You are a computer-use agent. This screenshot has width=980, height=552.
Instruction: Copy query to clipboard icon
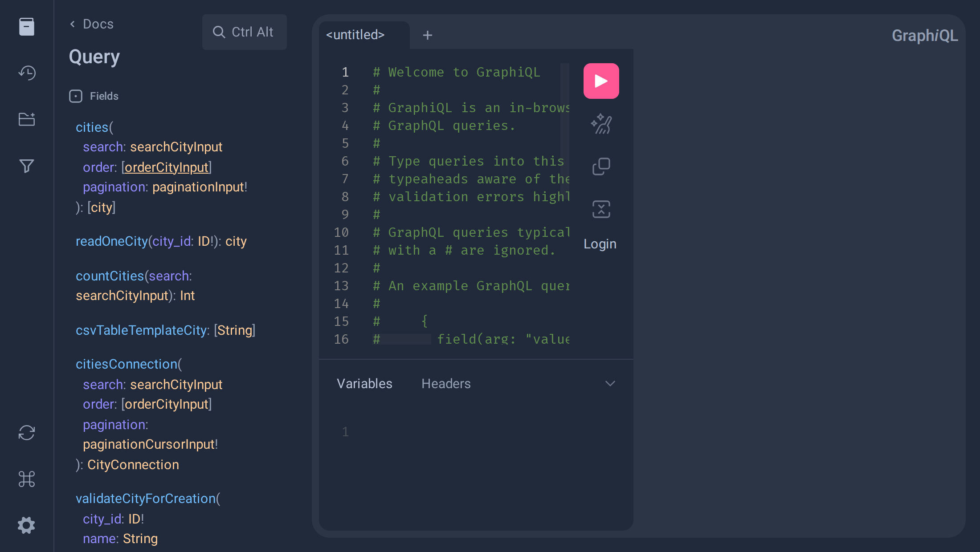pyautogui.click(x=601, y=166)
